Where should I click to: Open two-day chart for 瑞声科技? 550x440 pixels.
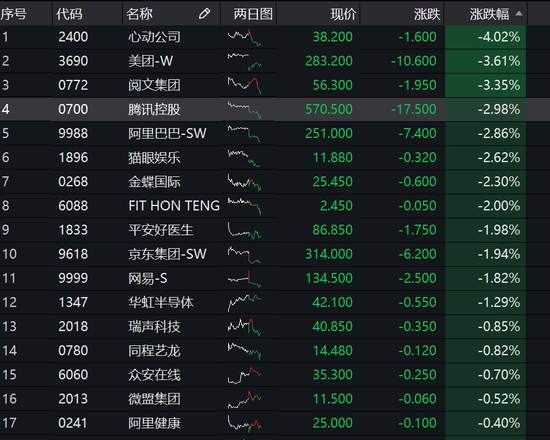tap(244, 327)
